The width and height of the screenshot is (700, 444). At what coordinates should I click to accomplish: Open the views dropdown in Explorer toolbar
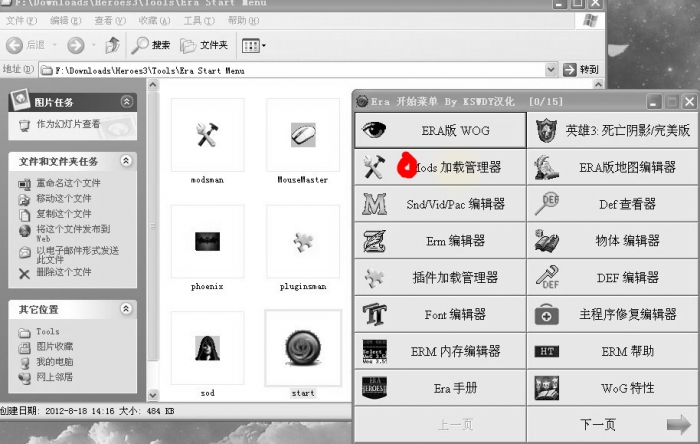pyautogui.click(x=253, y=46)
